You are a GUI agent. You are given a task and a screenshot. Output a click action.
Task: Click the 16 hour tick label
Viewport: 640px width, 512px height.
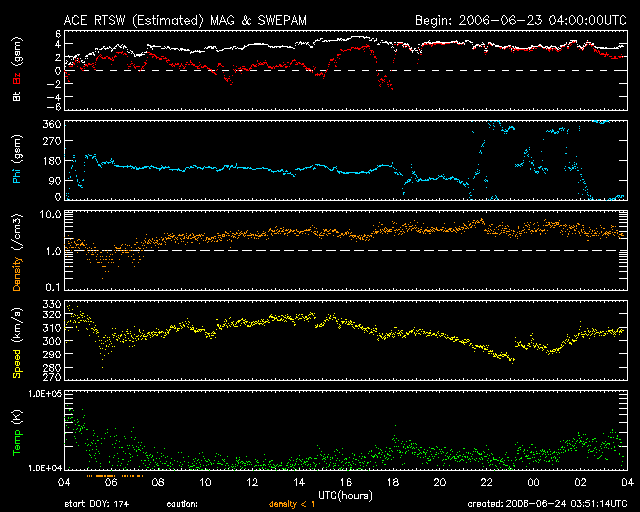coord(346,483)
